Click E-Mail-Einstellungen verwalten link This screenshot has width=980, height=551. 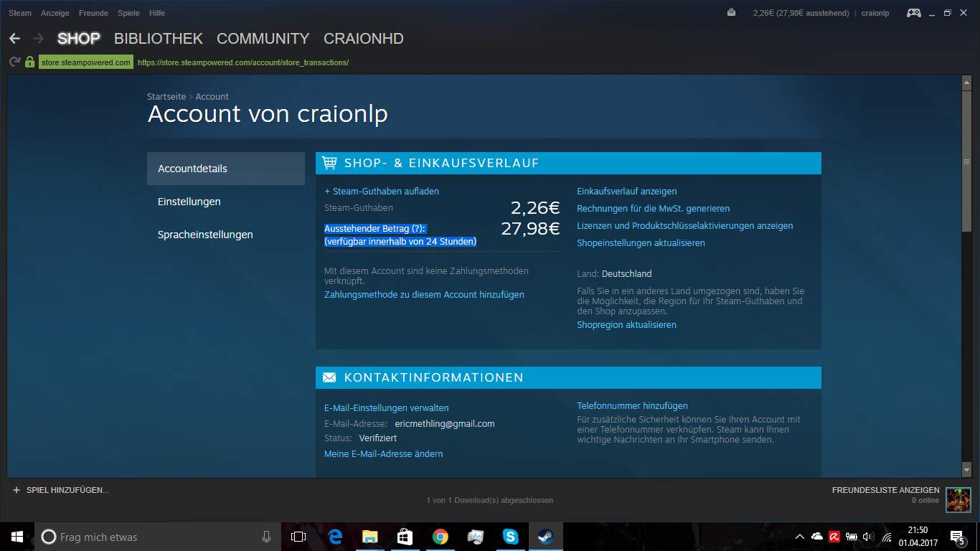(387, 408)
